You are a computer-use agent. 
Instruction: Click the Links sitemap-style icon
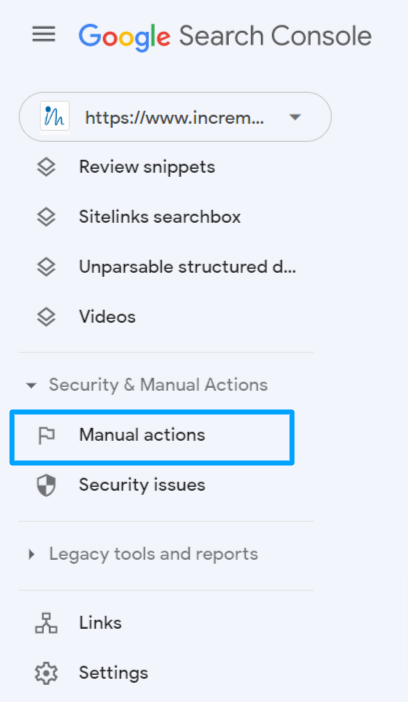pyautogui.click(x=46, y=623)
